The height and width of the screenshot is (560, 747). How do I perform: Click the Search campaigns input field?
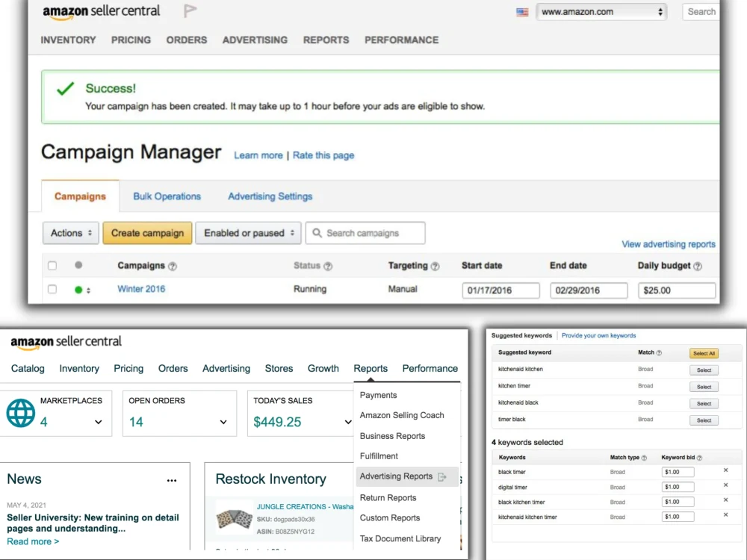tap(365, 233)
